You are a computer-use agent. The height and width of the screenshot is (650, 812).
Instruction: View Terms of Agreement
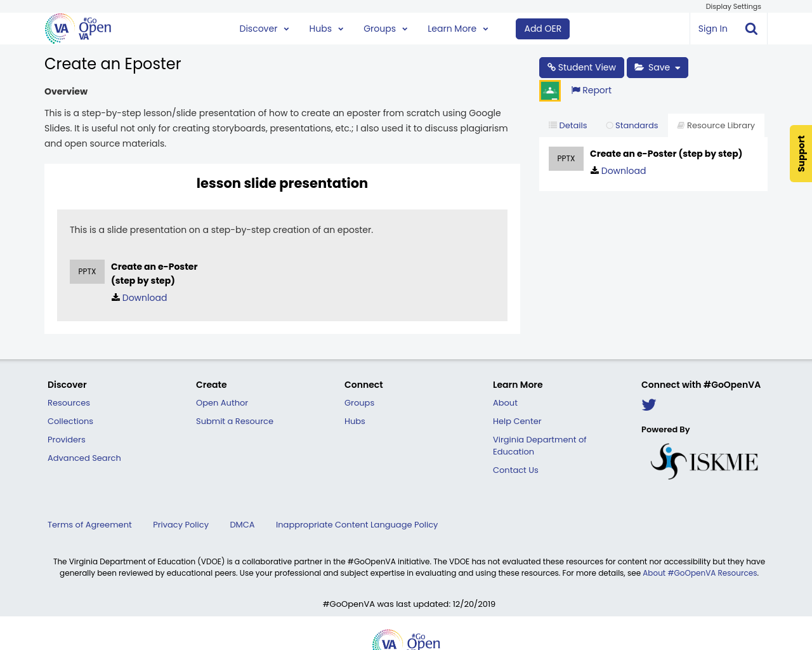[x=89, y=525]
